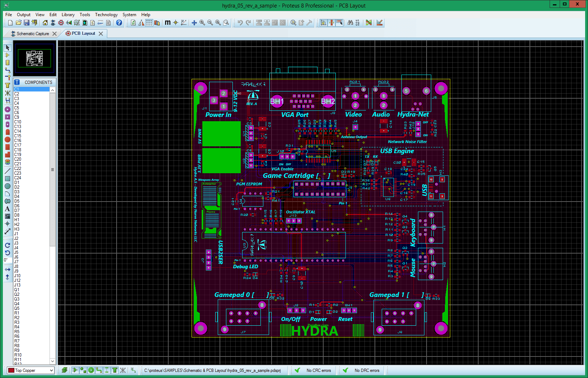This screenshot has width=588, height=378.
Task: Toggle auto track necking icon
Action: [x=331, y=23]
